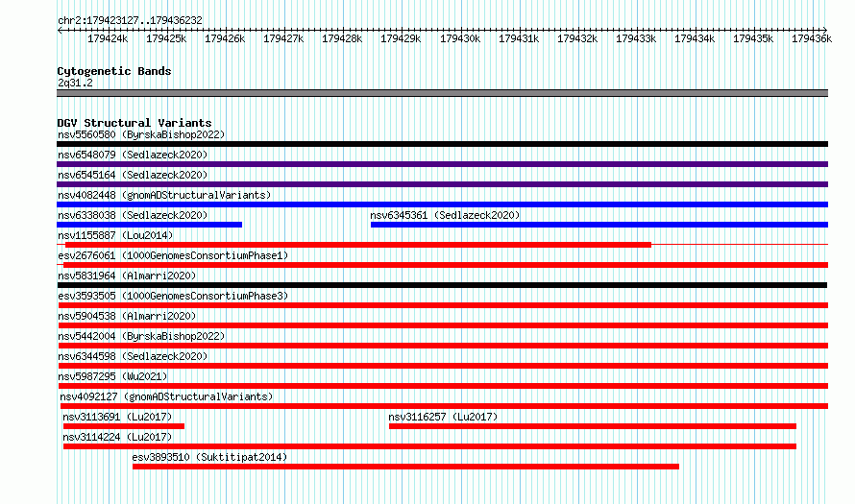Open variant nsv5560580 (ByrskaBishop2022) label
The width and height of the screenshot is (855, 504).
point(141,134)
